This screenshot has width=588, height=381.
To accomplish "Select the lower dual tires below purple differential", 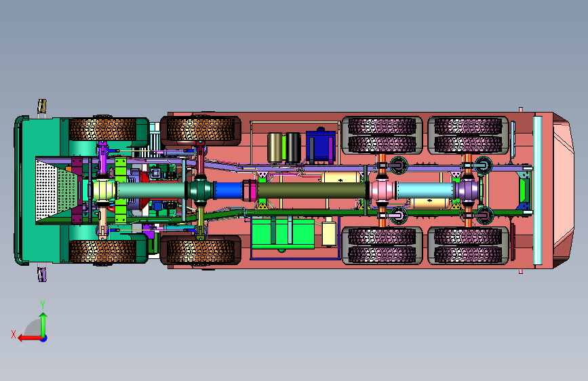I will (x=468, y=245).
